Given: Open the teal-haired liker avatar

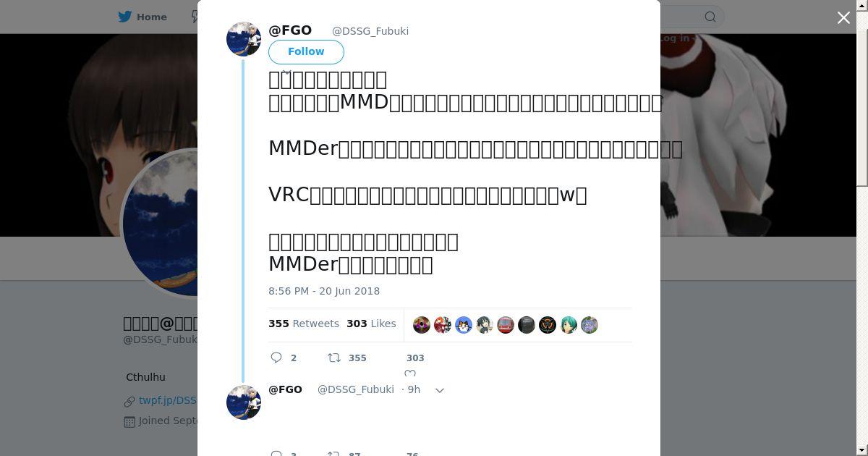Looking at the screenshot, I should click(569, 325).
